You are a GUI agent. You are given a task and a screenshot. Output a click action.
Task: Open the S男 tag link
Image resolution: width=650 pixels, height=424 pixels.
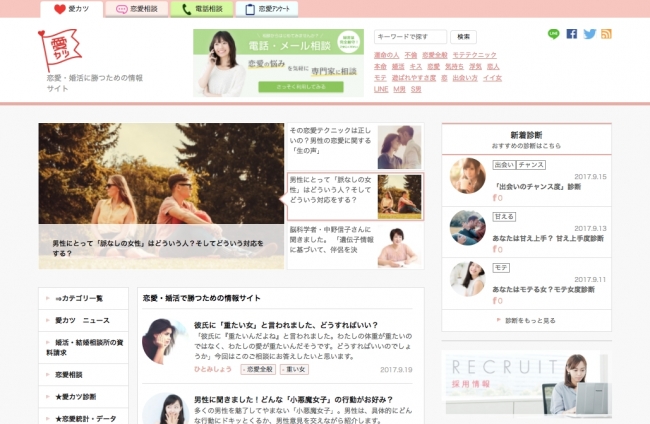[416, 89]
